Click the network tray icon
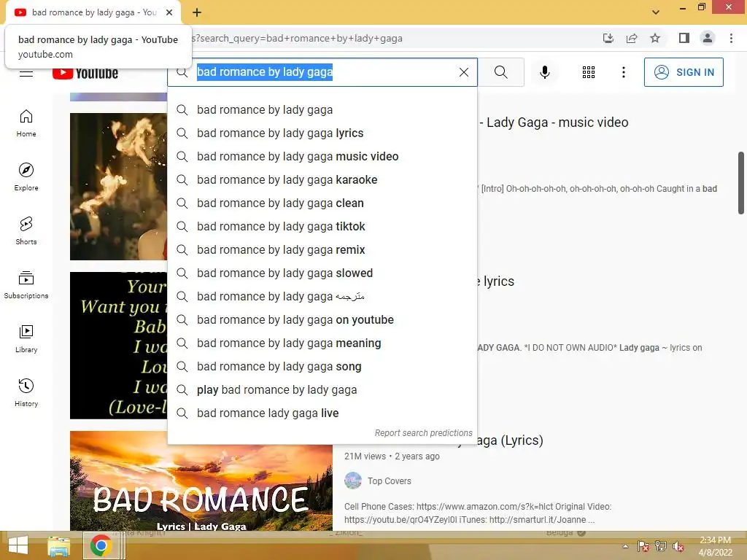Screen dimensions: 747x560 661,546
